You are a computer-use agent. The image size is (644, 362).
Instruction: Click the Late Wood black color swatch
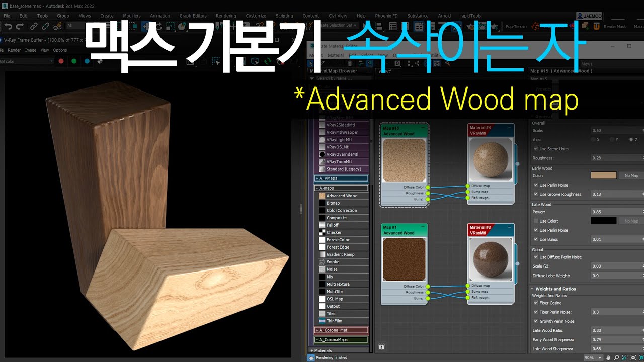coord(603,221)
